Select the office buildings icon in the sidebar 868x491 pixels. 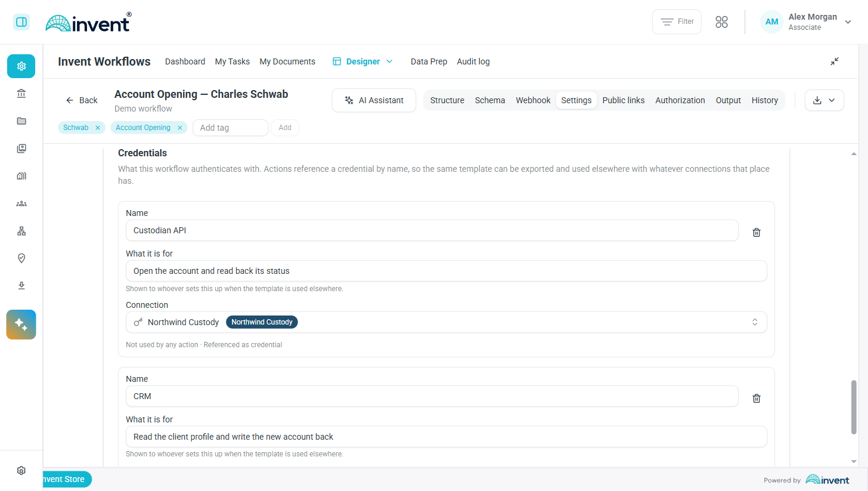click(21, 176)
